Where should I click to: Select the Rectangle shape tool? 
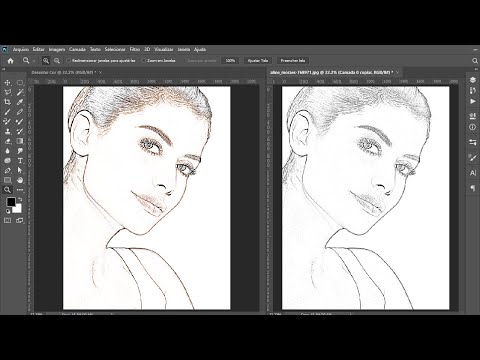7,180
